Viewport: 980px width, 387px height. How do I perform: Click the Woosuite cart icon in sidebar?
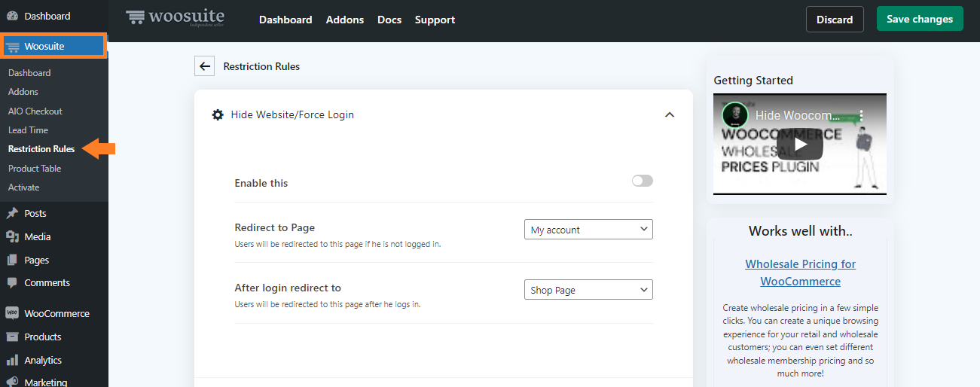[13, 47]
